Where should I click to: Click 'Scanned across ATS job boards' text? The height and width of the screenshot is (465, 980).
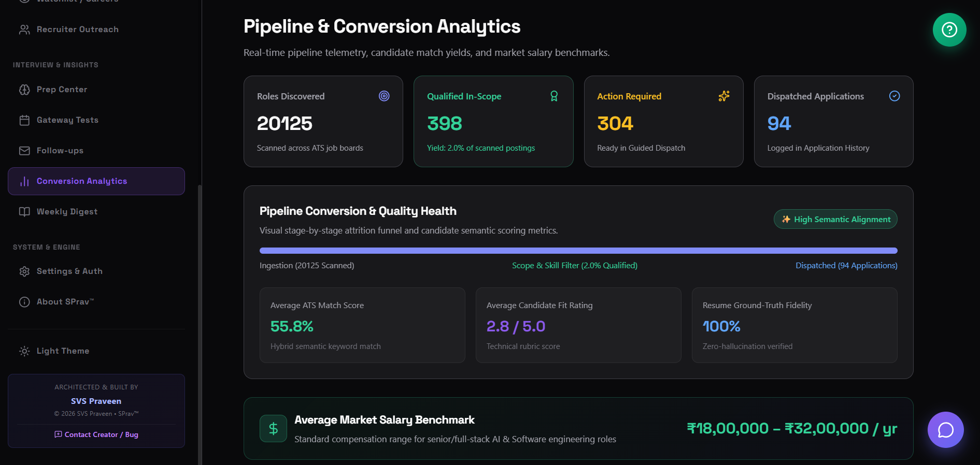pos(310,148)
